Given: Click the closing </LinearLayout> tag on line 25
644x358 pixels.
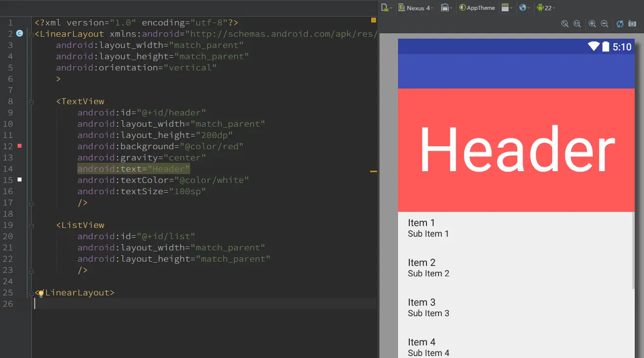Looking at the screenshot, I should 74,292.
